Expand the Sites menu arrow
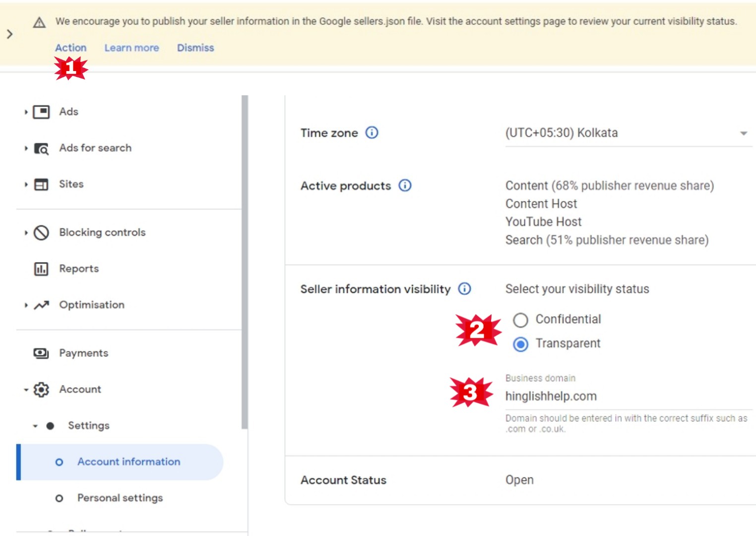Viewport: 756px width, 536px height. (x=26, y=185)
